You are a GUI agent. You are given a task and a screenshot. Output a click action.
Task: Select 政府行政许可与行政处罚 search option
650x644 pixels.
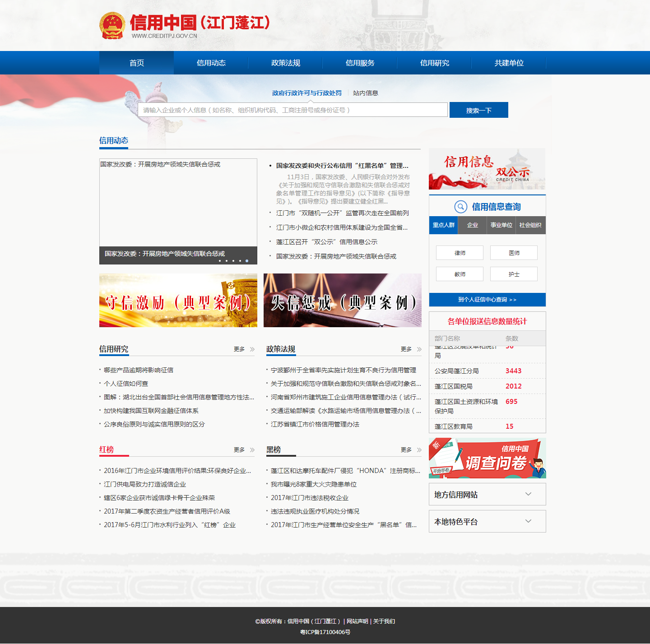click(x=306, y=93)
